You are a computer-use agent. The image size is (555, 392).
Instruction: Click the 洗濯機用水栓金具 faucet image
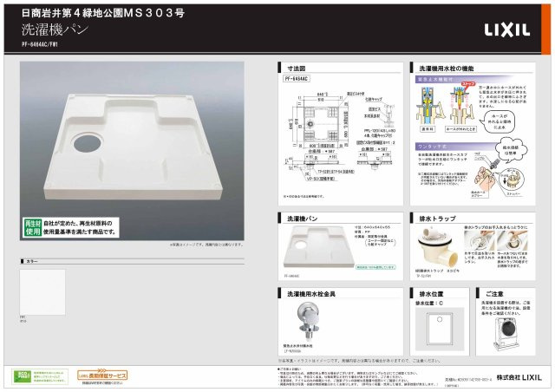pos(309,321)
